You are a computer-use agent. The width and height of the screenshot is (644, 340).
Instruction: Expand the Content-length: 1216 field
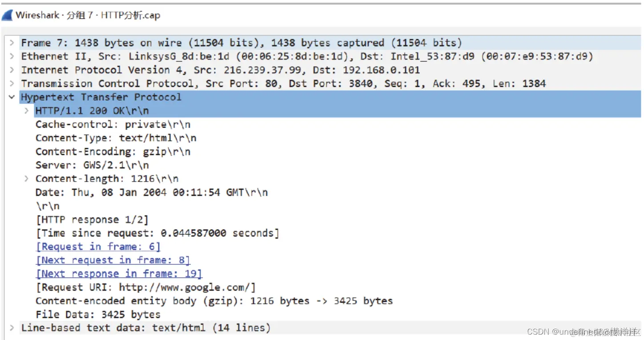pyautogui.click(x=27, y=178)
